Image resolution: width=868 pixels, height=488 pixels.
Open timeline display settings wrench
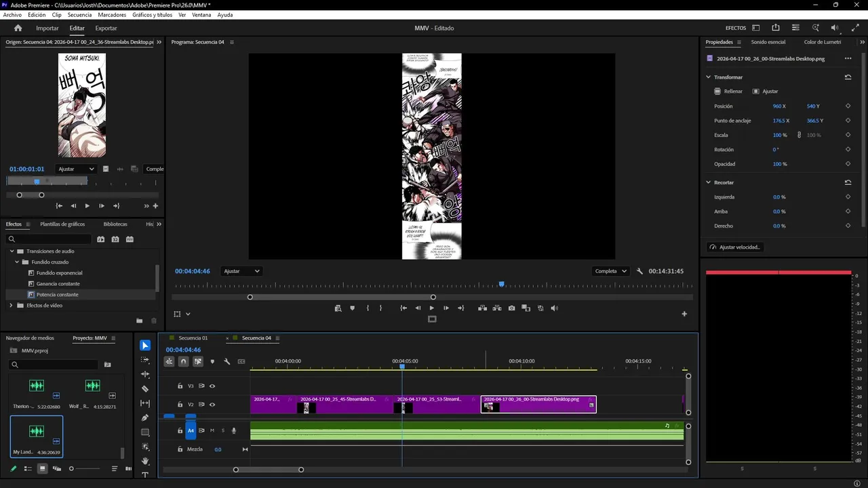coord(226,361)
